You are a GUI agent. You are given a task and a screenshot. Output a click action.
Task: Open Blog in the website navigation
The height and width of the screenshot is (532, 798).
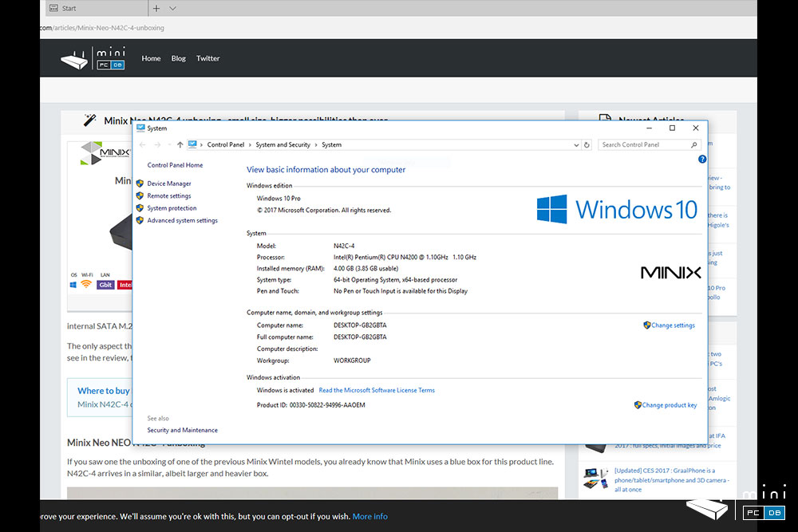[179, 58]
